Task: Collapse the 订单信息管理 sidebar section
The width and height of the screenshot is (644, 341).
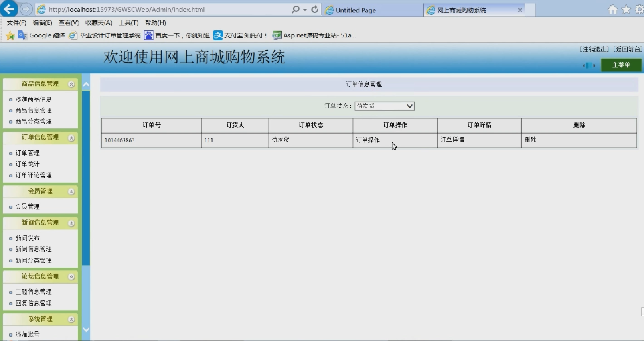Action: tap(71, 138)
